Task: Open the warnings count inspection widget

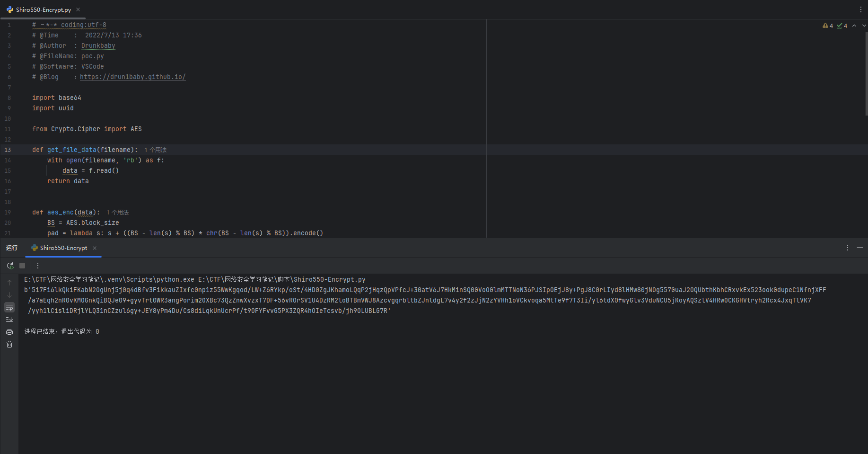Action: [828, 26]
